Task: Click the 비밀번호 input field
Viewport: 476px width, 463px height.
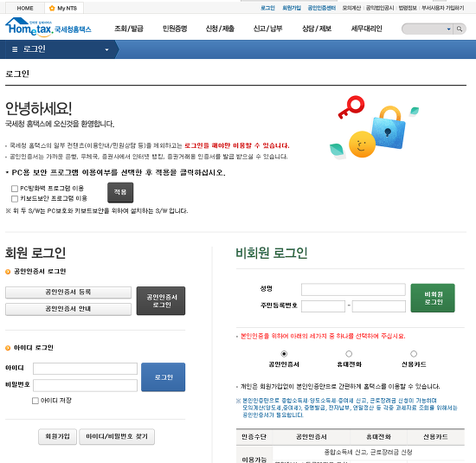Action: (x=86, y=386)
